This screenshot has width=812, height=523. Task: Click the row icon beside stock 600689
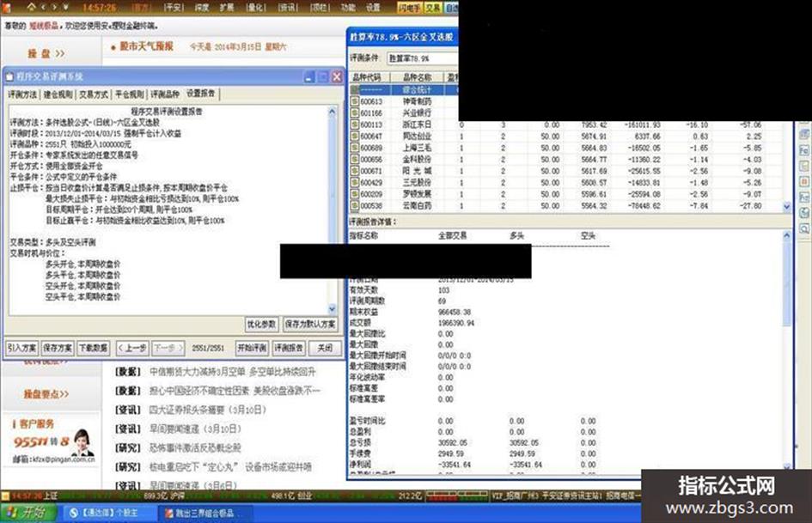(355, 148)
